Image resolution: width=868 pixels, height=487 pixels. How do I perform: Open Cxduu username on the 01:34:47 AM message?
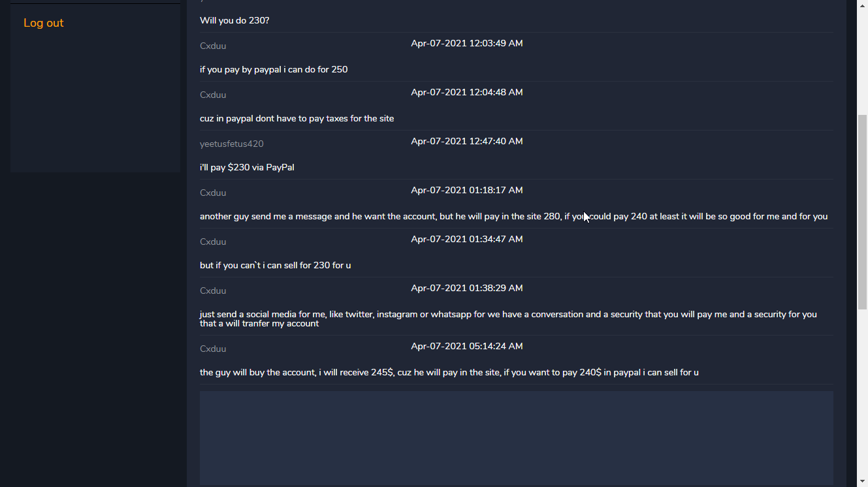pyautogui.click(x=213, y=242)
